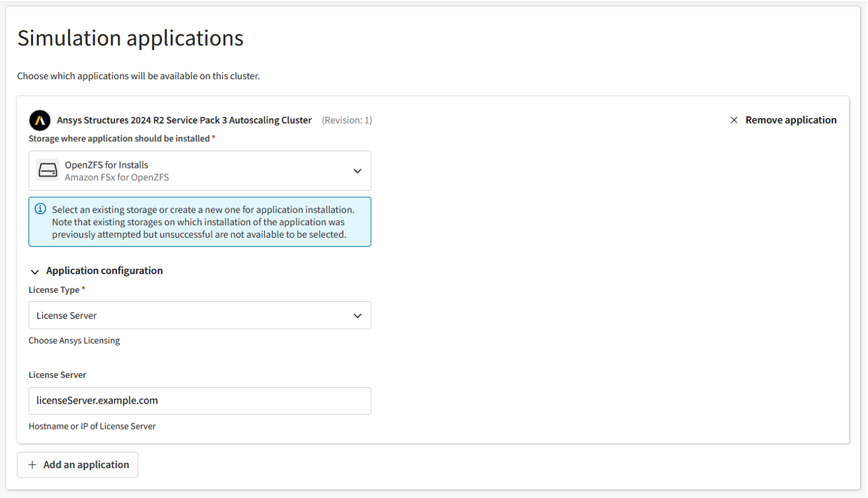This screenshot has width=868, height=498.
Task: Click the License Server hostname input field
Action: tap(199, 401)
